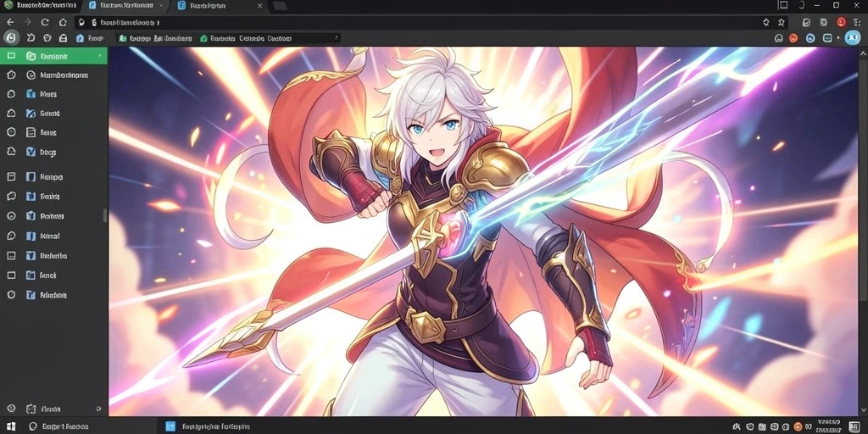Open the home page via house icon
This screenshot has width=868, height=434.
coord(63,22)
